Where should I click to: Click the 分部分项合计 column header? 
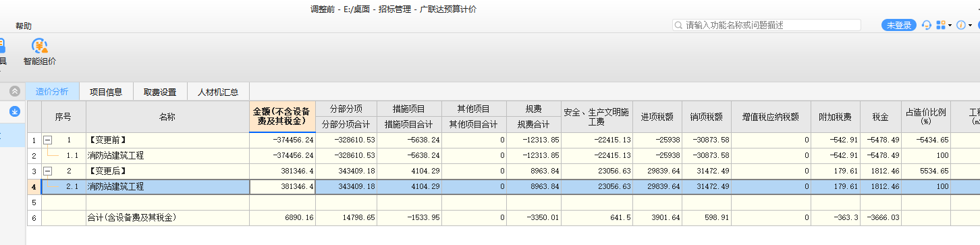pos(346,124)
